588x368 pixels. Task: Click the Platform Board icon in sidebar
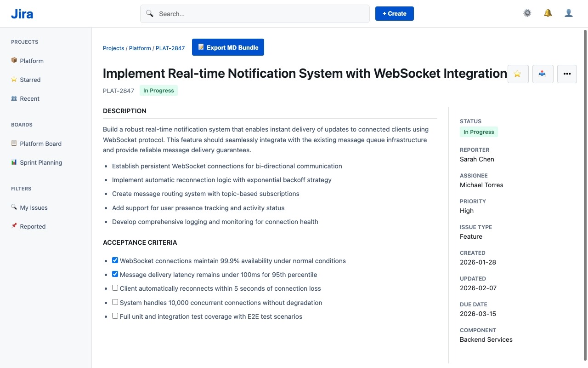click(14, 143)
